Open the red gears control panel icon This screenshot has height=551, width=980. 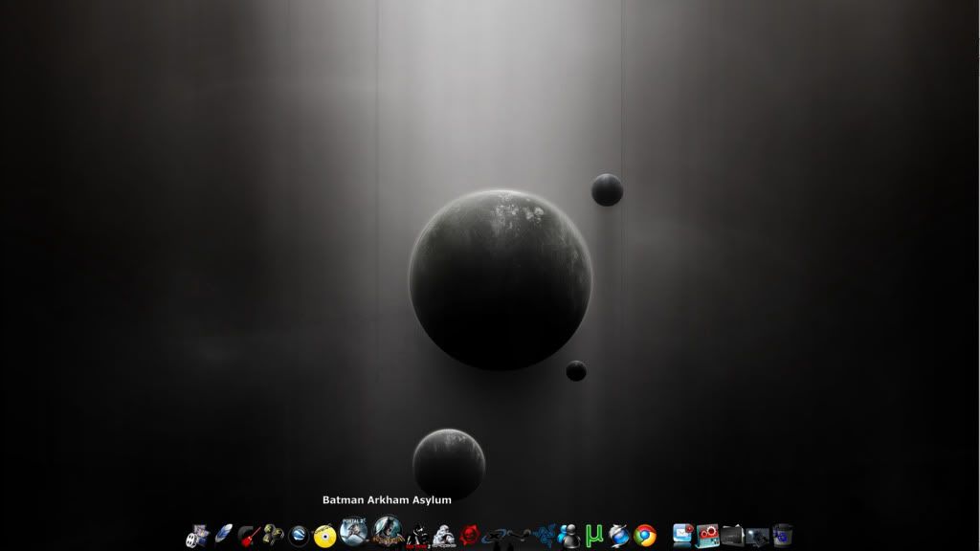click(x=707, y=536)
